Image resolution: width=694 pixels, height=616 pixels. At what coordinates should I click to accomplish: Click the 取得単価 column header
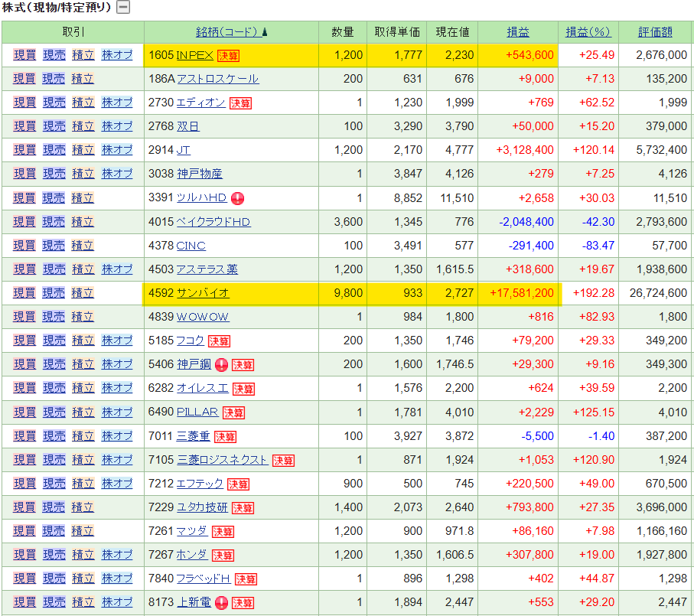[397, 32]
